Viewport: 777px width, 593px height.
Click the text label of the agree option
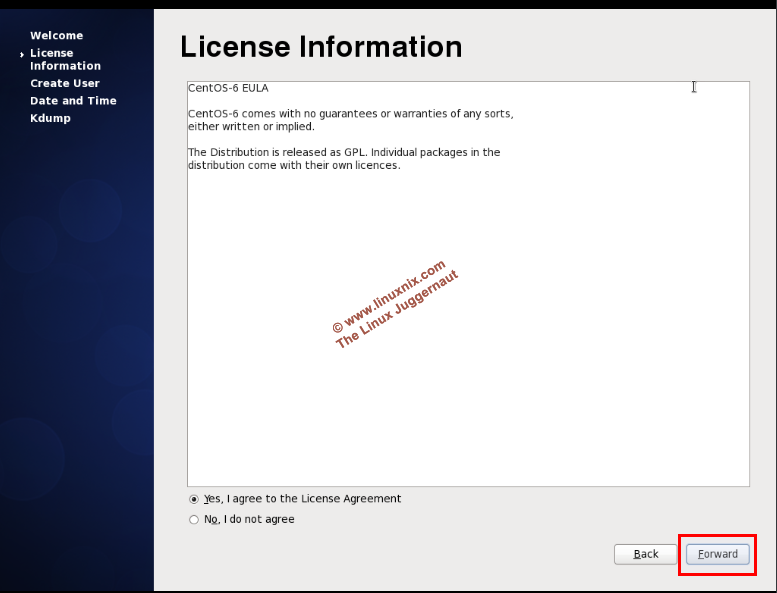click(302, 499)
